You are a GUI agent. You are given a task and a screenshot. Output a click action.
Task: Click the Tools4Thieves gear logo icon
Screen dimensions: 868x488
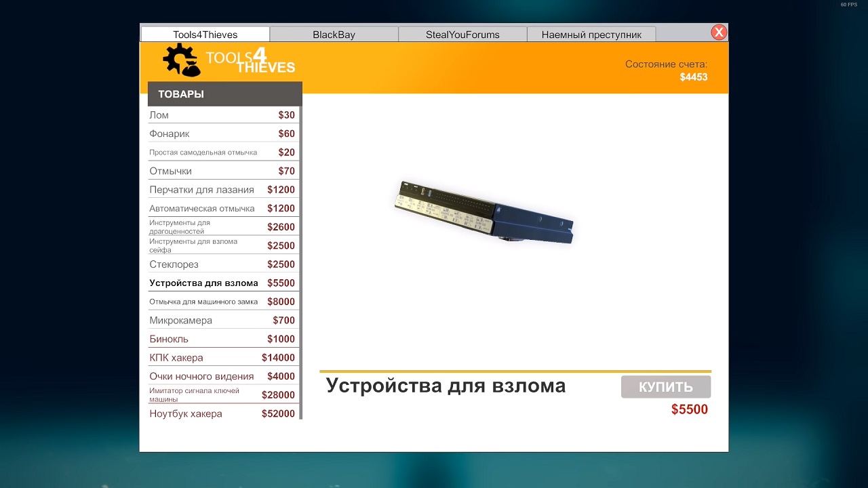click(x=181, y=60)
